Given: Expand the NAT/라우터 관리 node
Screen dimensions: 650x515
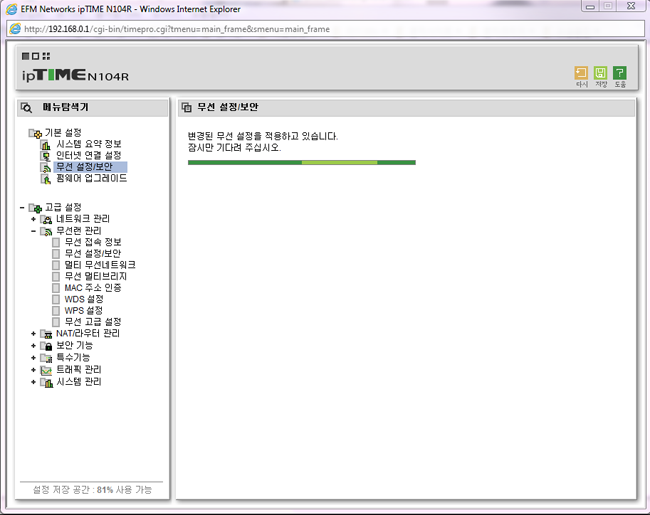Looking at the screenshot, I should coord(34,333).
